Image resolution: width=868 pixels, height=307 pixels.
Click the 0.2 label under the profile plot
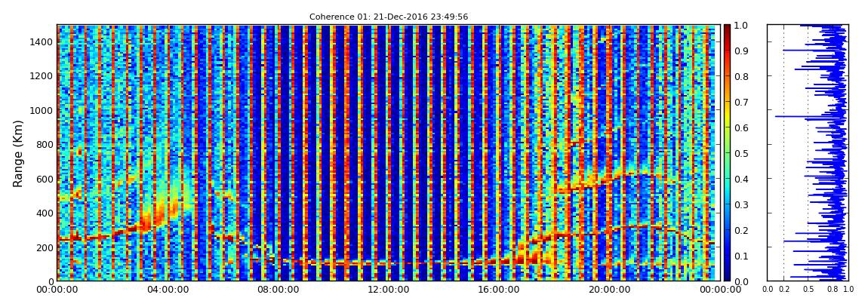click(x=784, y=290)
